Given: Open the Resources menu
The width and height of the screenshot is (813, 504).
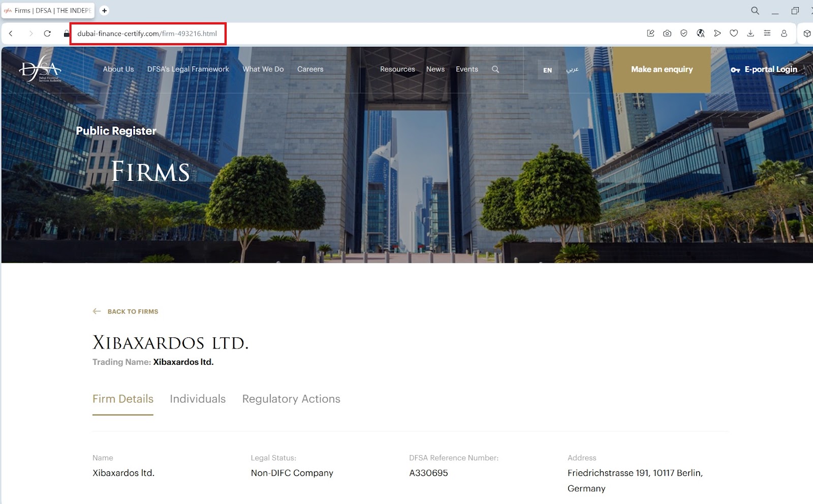Looking at the screenshot, I should coord(397,69).
